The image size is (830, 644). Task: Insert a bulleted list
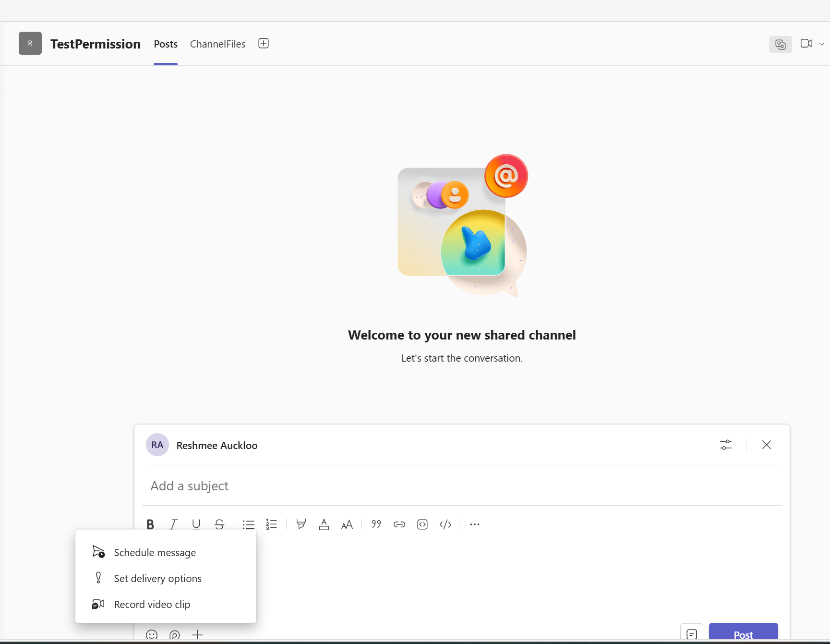click(249, 524)
